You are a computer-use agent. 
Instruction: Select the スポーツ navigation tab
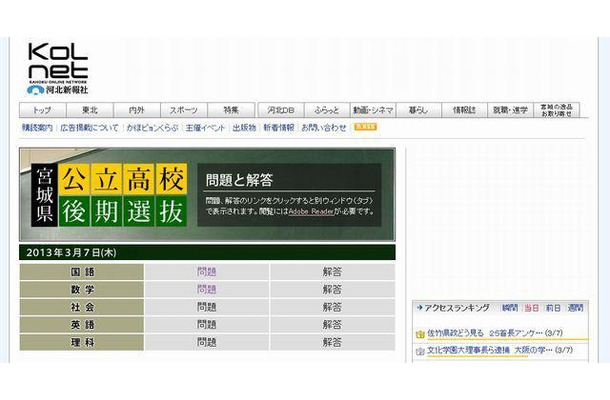coord(184,110)
